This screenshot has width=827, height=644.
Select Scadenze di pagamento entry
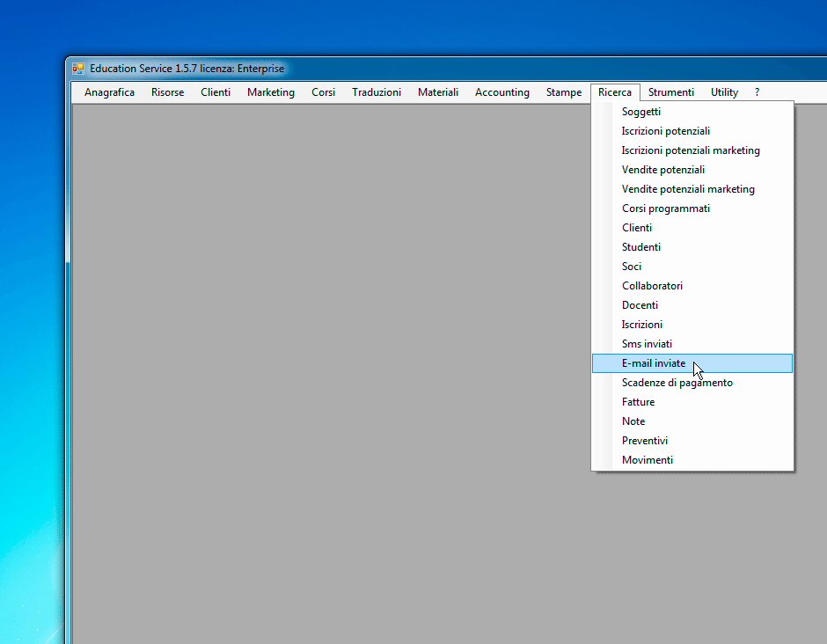[x=692, y=383]
